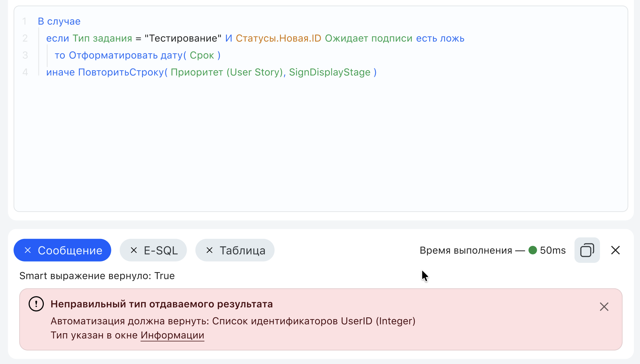Remove the Сообщение chip via its X

tap(28, 250)
